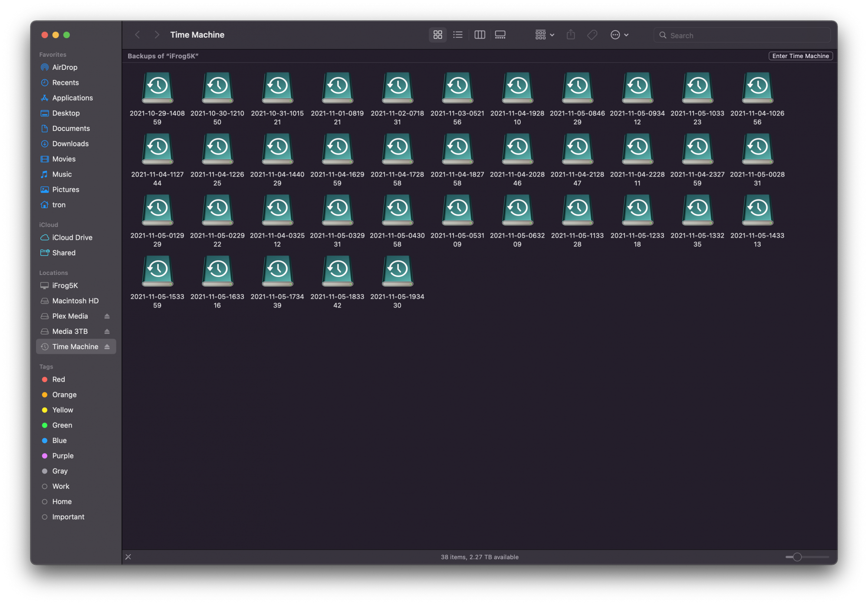Image resolution: width=868 pixels, height=605 pixels.
Task: Select Macintosh HD in Locations
Action: click(x=75, y=301)
